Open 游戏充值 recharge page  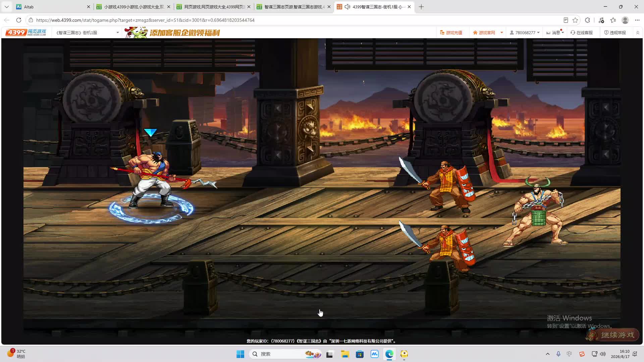pyautogui.click(x=451, y=33)
